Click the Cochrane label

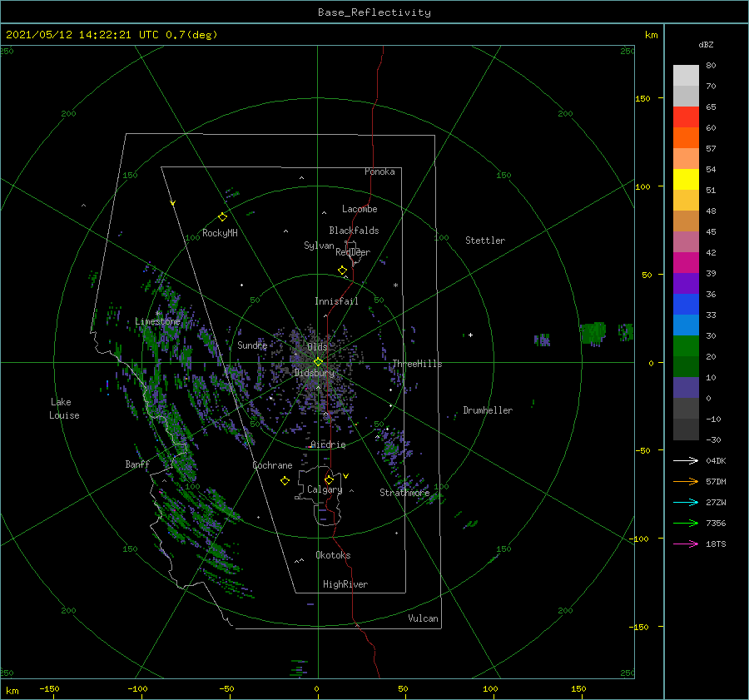point(272,465)
